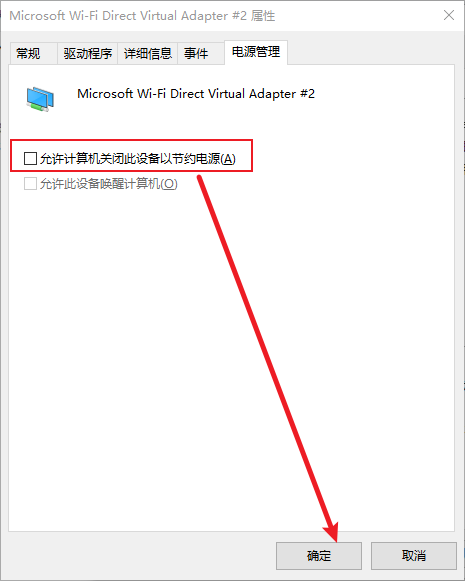Click the 允许此设备唤醒计算机(O) label text
The image size is (465, 581).
click(109, 184)
